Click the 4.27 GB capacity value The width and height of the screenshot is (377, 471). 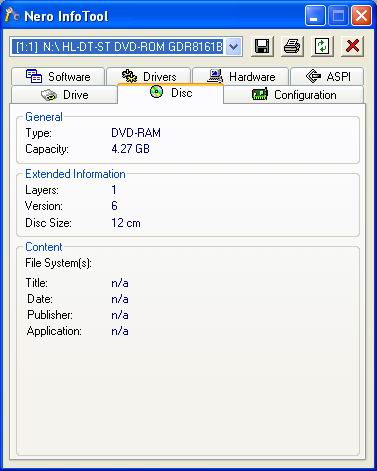[130, 149]
